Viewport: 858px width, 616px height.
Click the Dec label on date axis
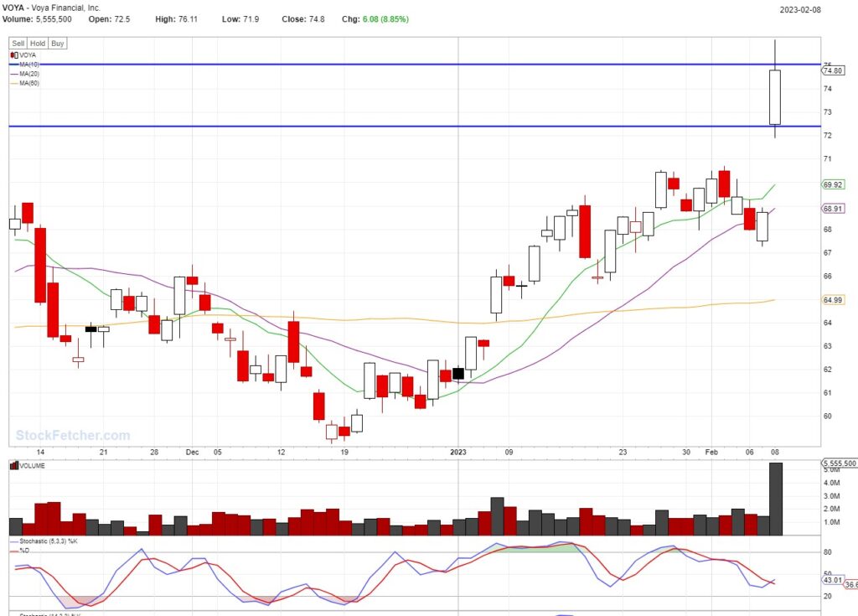tap(192, 452)
